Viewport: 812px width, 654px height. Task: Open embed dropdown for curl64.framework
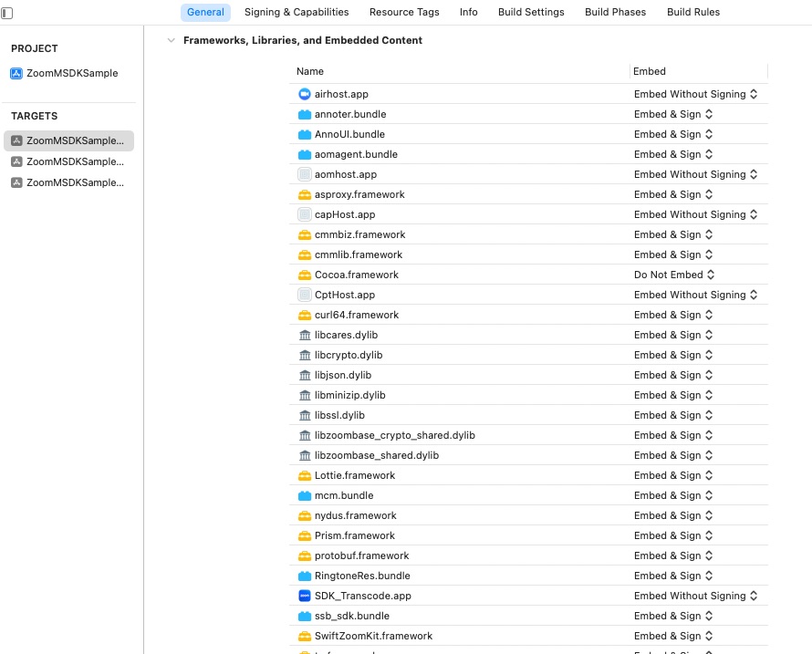point(673,316)
